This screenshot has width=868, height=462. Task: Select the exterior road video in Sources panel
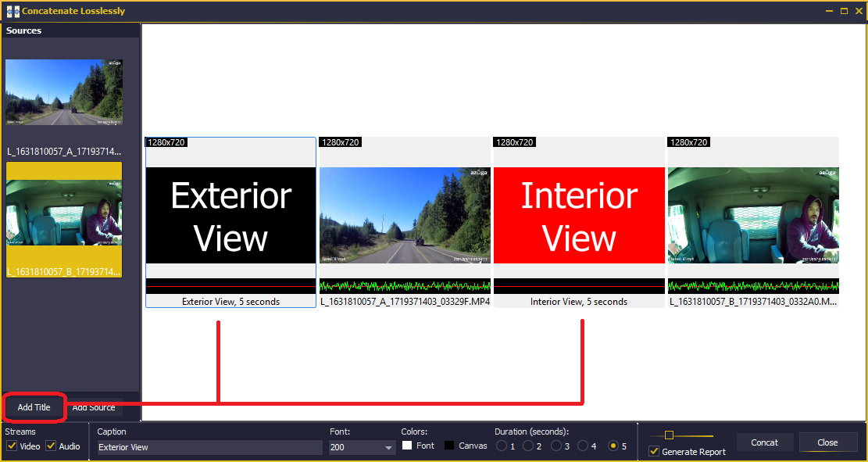tap(63, 91)
